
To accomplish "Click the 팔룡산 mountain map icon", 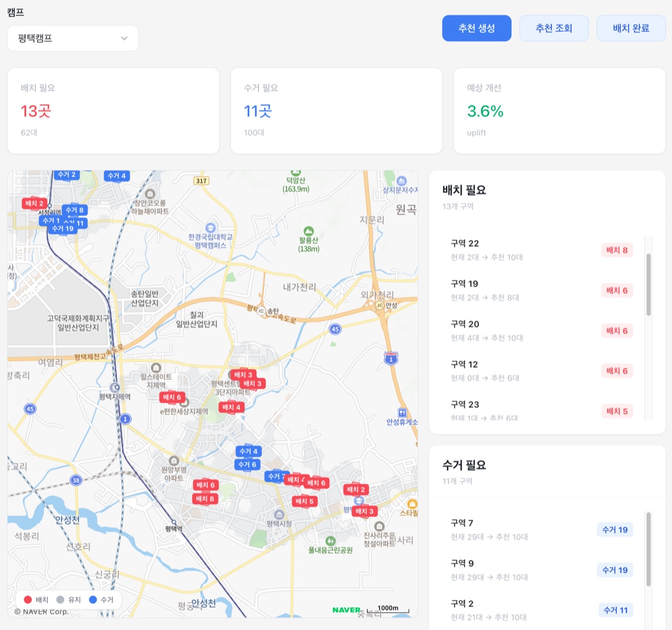I will pos(309,231).
